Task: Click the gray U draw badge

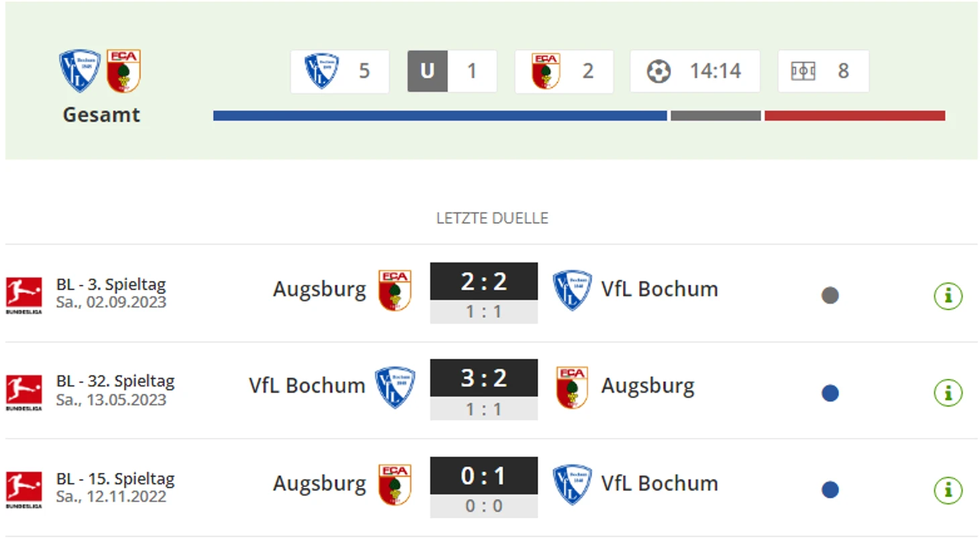Action: pos(427,71)
